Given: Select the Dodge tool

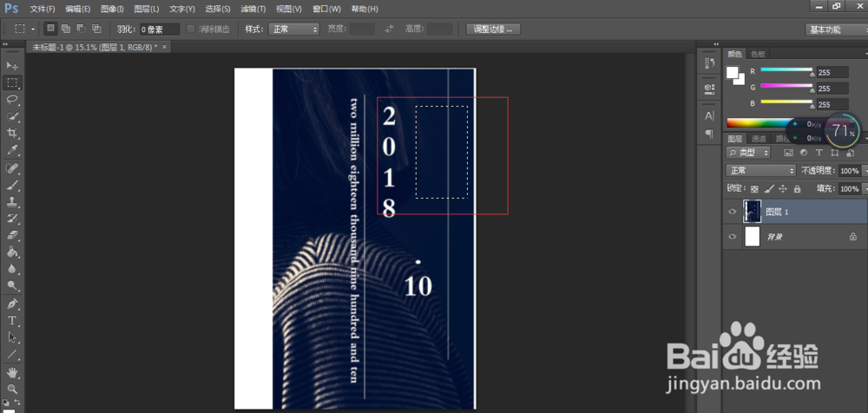Looking at the screenshot, I should (12, 285).
